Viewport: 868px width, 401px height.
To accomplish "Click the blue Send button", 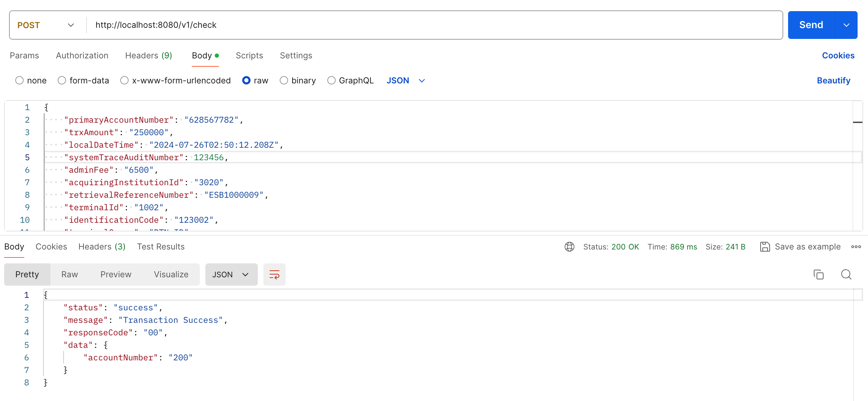I will coord(811,25).
